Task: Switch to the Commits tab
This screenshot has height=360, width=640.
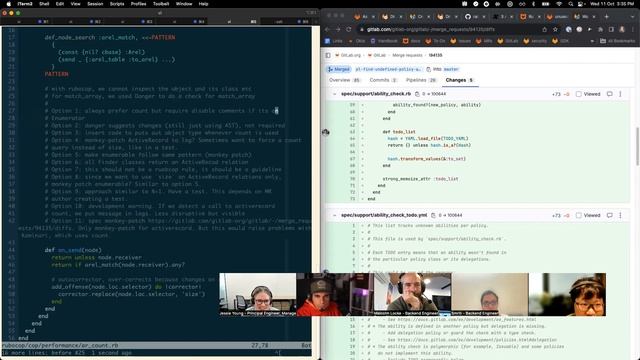Action: [x=383, y=80]
